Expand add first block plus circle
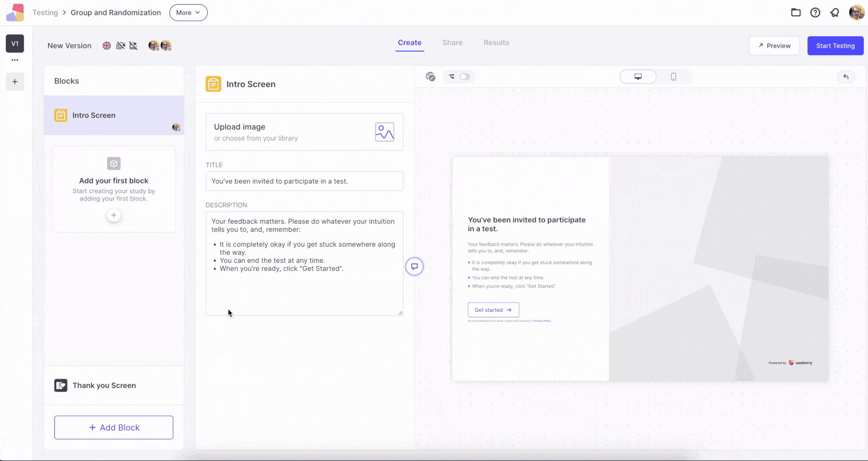This screenshot has height=461, width=868. (114, 215)
